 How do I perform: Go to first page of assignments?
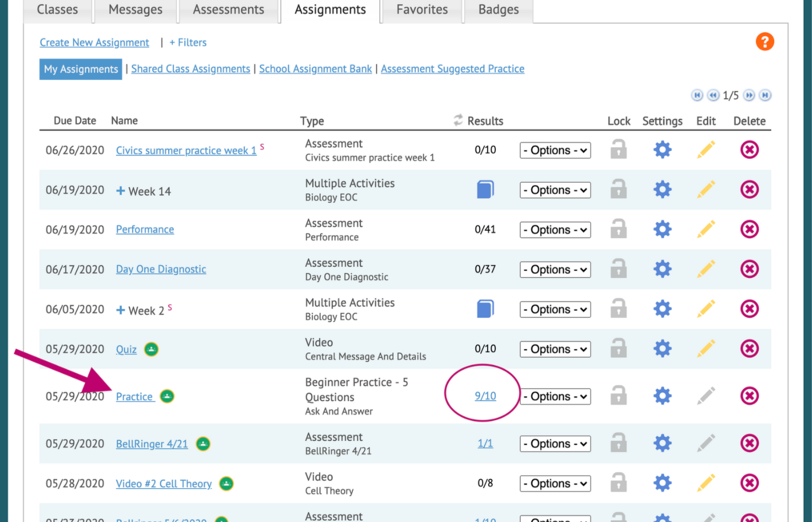pos(697,95)
